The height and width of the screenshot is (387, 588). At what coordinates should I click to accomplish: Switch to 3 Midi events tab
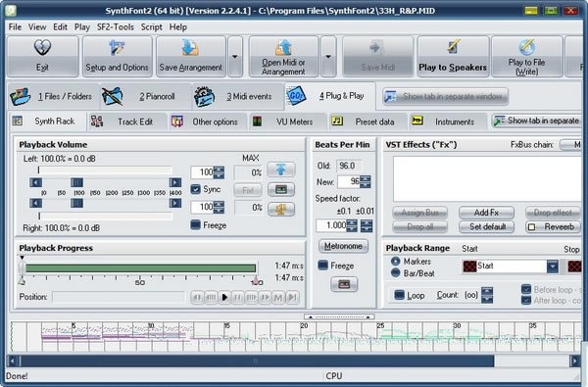[238, 97]
